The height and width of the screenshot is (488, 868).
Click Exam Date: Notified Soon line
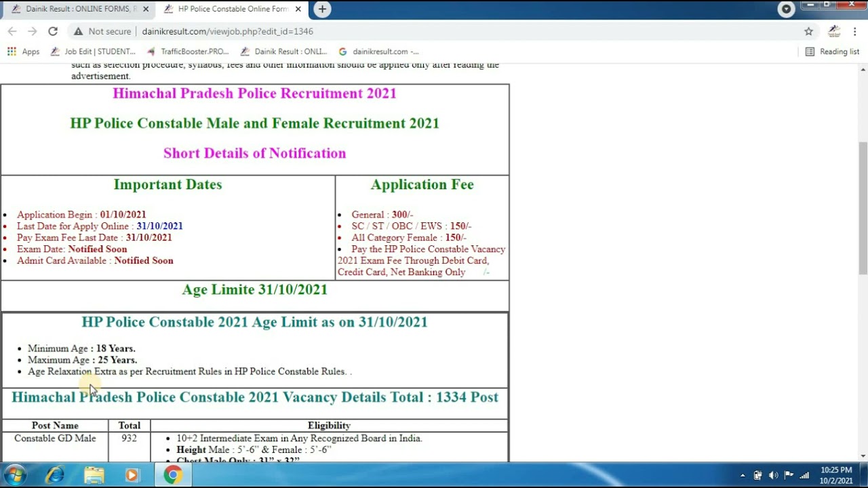[72, 249]
